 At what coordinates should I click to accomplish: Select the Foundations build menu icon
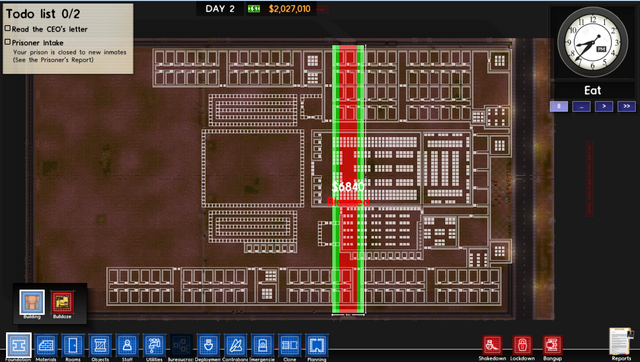tap(18, 345)
